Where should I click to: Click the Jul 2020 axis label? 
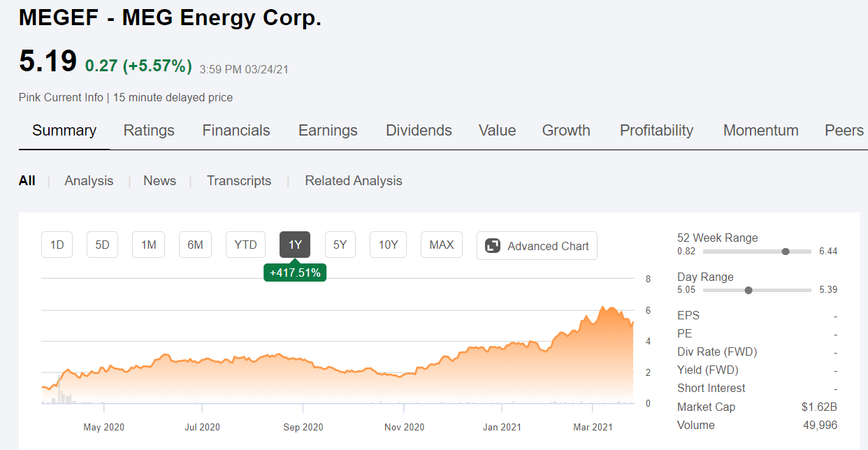coord(201,427)
